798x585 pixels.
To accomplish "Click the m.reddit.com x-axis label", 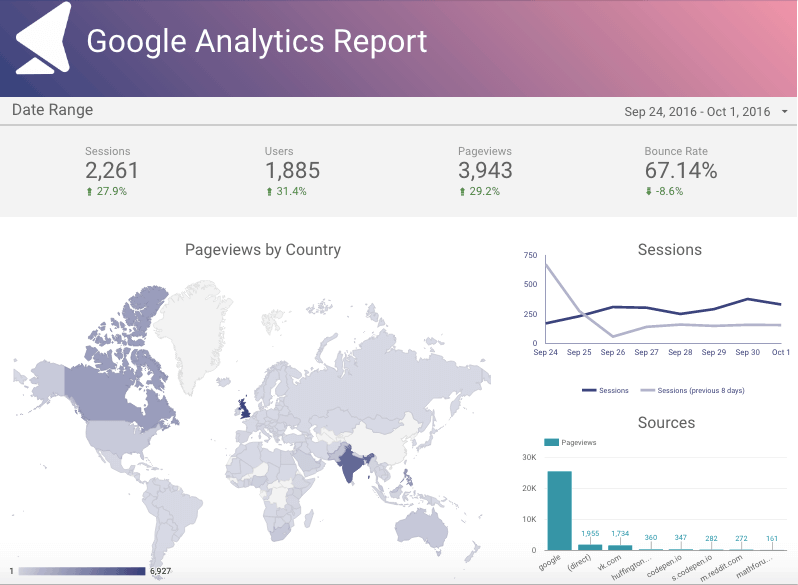I will click(x=722, y=568).
